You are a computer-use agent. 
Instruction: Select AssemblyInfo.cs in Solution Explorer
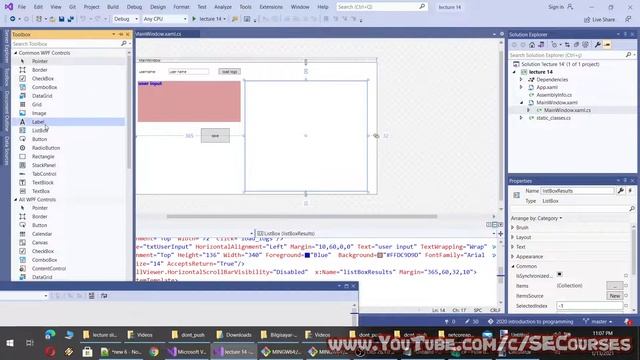tap(553, 95)
